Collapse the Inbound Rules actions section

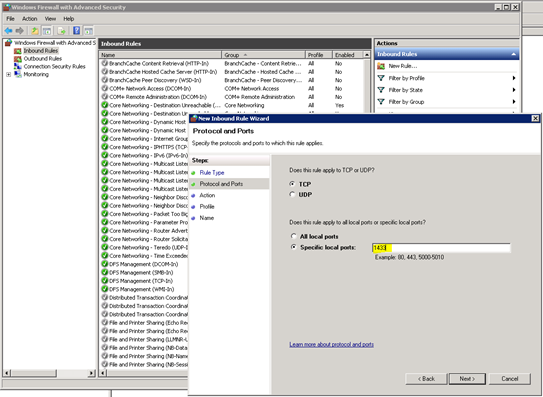[514, 54]
